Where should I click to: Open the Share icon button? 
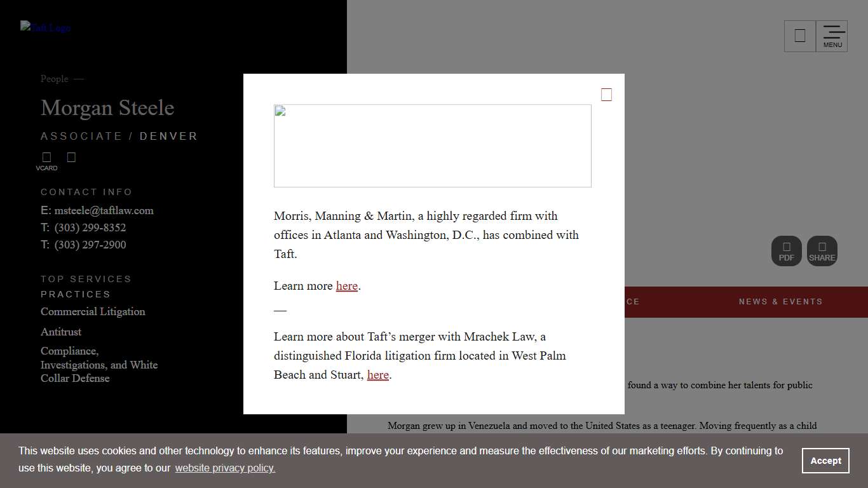click(x=822, y=251)
